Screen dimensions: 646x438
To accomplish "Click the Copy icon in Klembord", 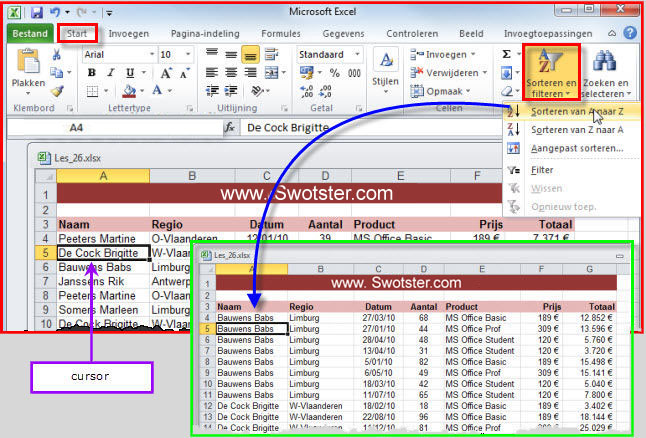I will coord(56,73).
